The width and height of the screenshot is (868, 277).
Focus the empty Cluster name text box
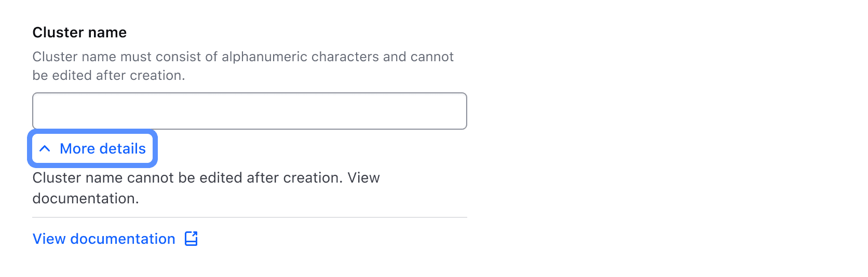(249, 111)
